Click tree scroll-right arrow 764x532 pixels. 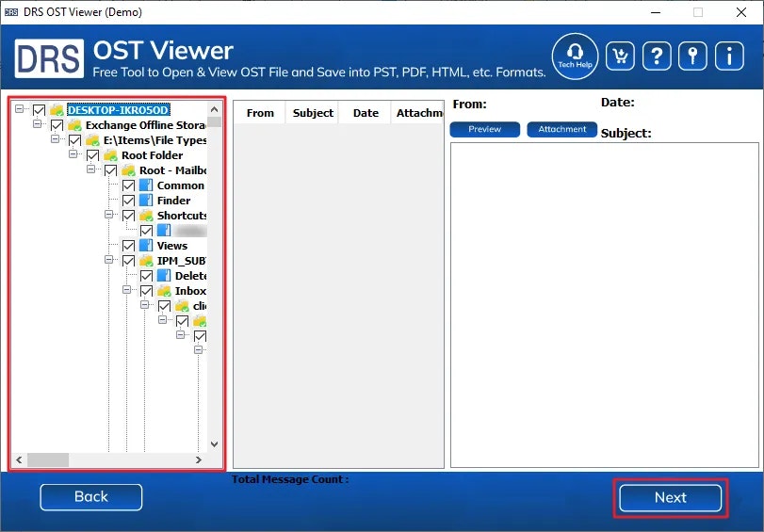pos(199,459)
